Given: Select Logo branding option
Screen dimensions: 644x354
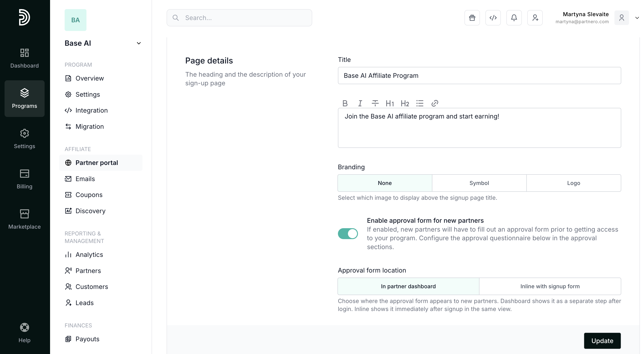Looking at the screenshot, I should (x=573, y=183).
